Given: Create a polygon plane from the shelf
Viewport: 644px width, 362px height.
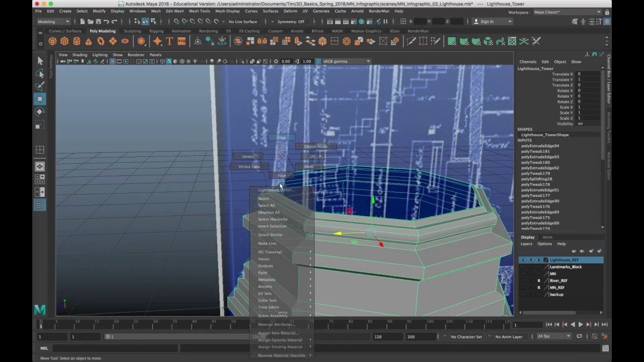Looking at the screenshot, I should pos(113,41).
